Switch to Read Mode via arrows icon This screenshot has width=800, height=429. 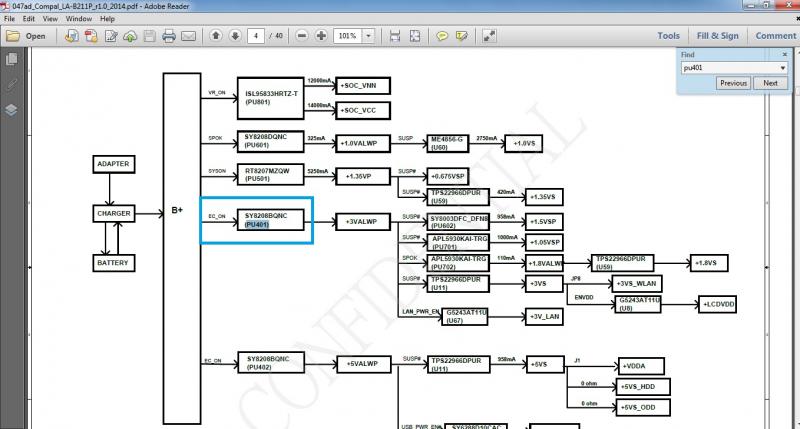(x=489, y=36)
